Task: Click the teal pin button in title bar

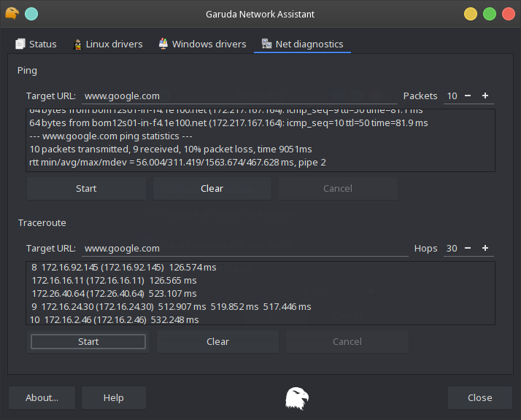Action: tap(31, 14)
